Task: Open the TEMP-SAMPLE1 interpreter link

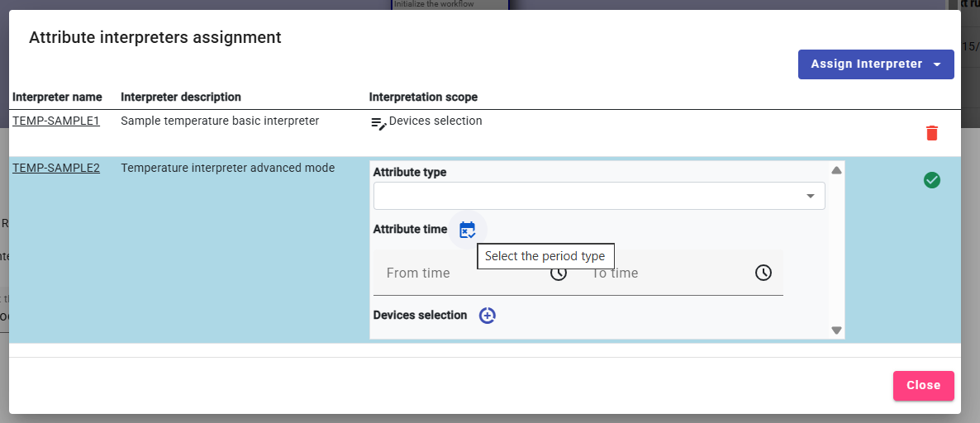Action: 56,121
